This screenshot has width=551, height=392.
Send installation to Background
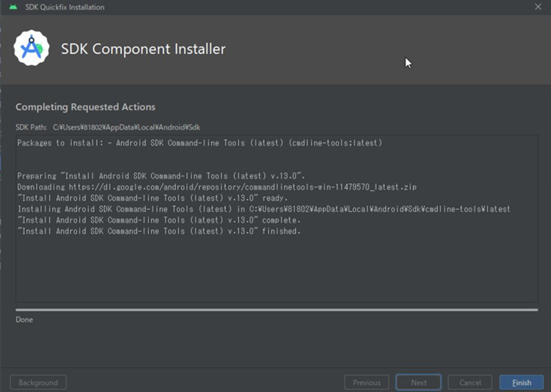tap(38, 382)
